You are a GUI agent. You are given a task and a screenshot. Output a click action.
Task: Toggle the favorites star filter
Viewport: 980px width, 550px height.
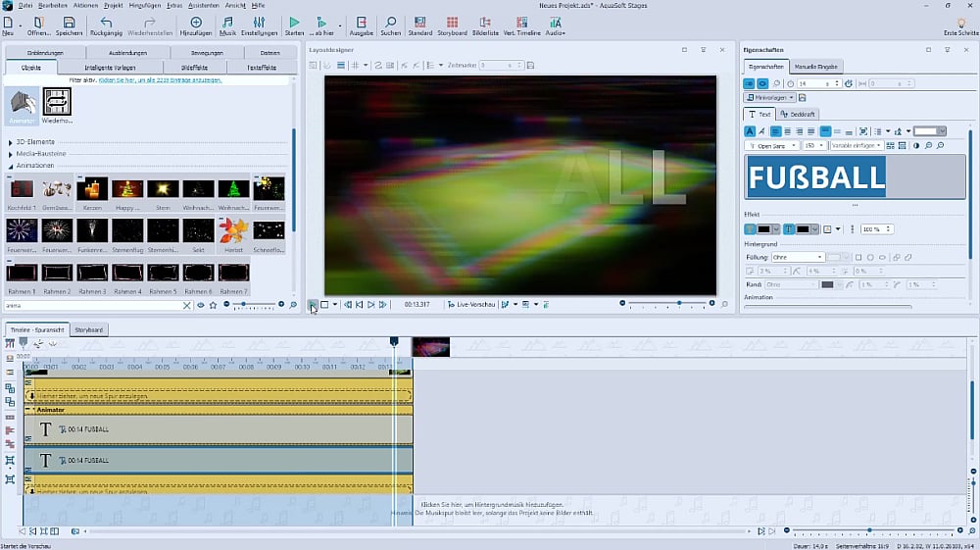pos(213,305)
